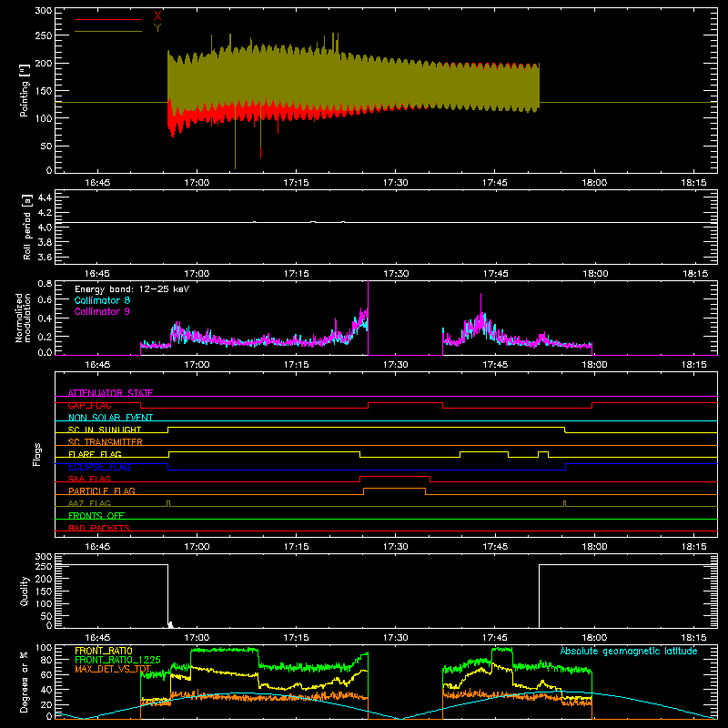Click the FLARE_FLAG label
Screen dimensions: 728x728
(95, 454)
